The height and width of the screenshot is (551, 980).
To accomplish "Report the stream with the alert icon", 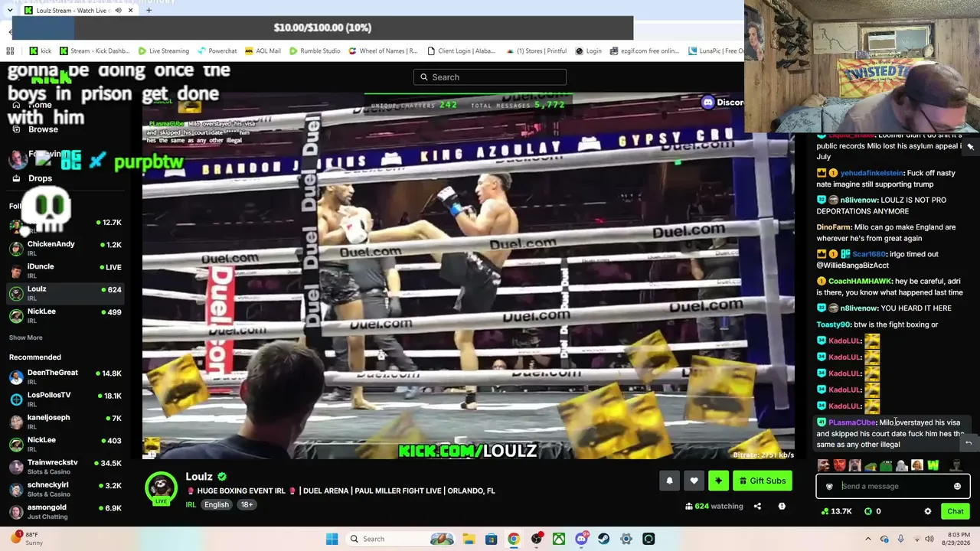I will pyautogui.click(x=782, y=506).
